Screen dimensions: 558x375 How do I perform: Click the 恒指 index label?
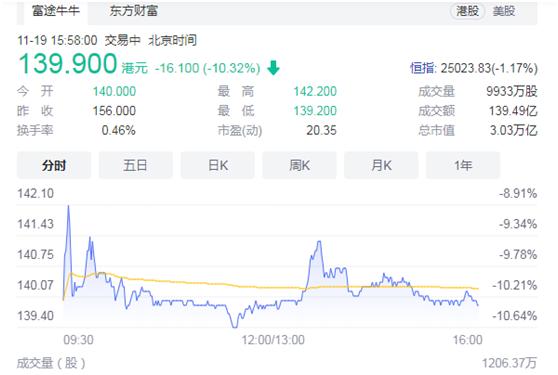(x=422, y=68)
